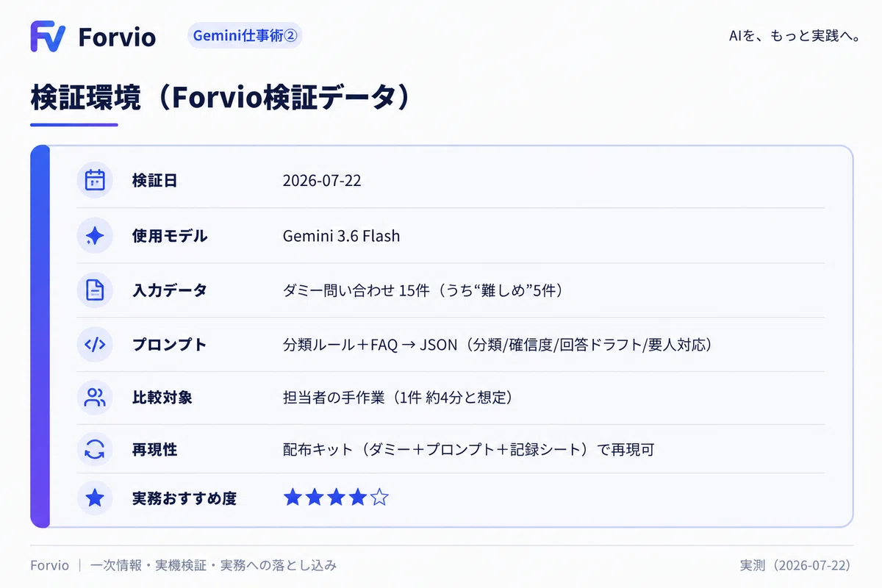Click the value Gemini 3.6 Flash
882x588 pixels.
coord(341,236)
